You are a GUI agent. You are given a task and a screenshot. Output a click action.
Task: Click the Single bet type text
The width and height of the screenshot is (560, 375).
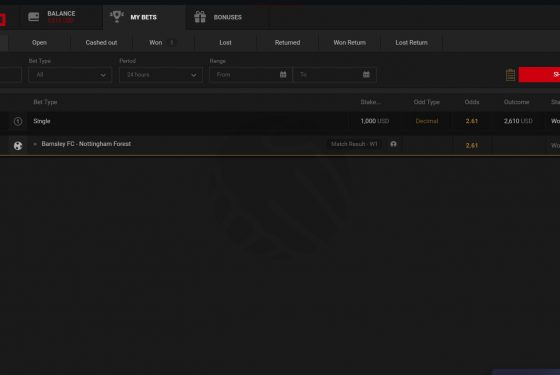pos(42,121)
